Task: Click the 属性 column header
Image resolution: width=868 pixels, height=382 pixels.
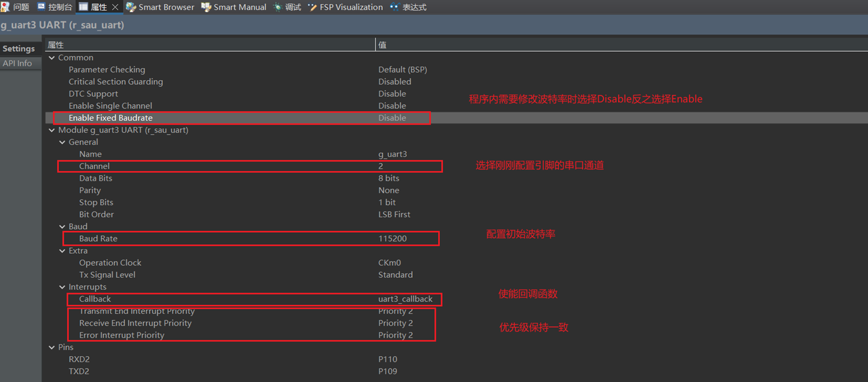Action: 56,45
